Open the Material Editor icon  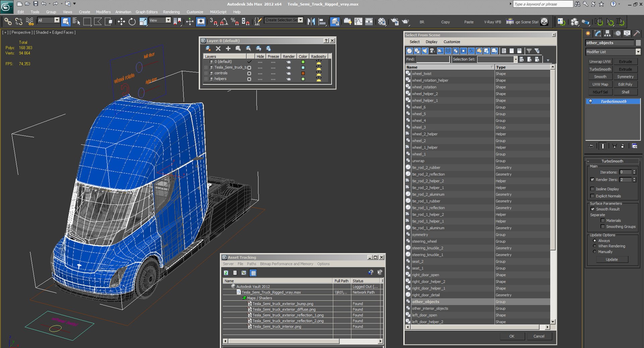tap(382, 22)
